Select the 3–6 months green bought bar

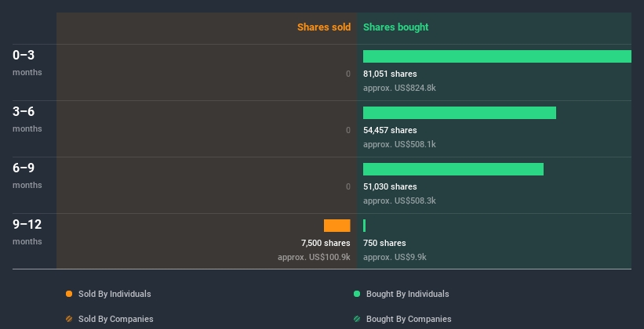[460, 113]
